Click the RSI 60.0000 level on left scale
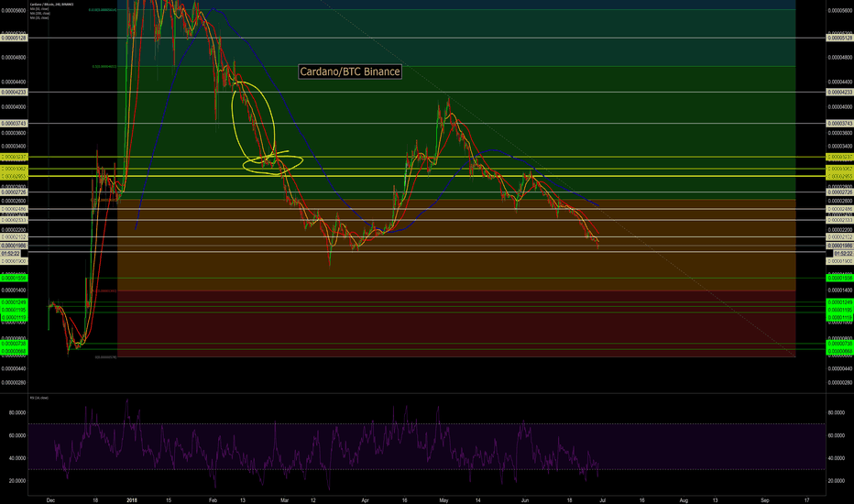The image size is (854, 504). coord(17,436)
